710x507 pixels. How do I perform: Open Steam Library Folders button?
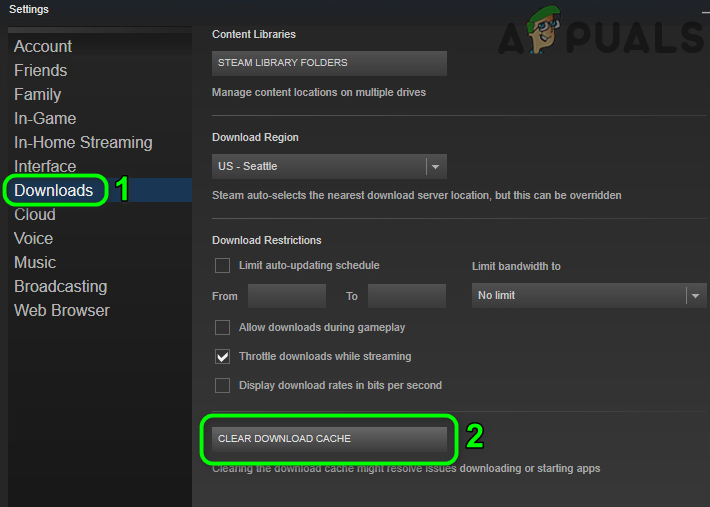(x=329, y=63)
